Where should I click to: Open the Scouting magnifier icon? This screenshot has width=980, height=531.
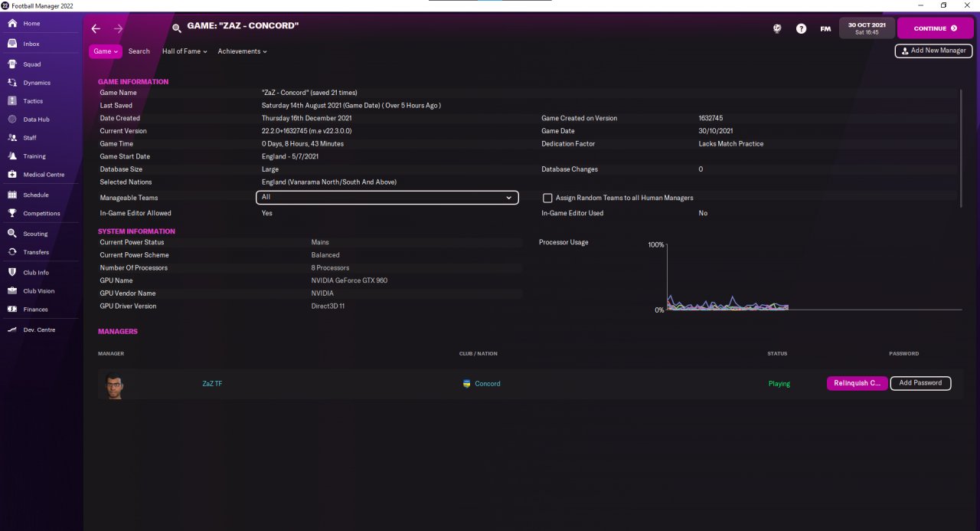(x=12, y=234)
